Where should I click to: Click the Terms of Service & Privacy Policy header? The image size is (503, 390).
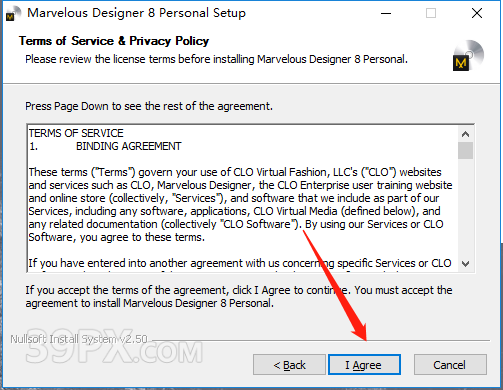click(x=114, y=41)
